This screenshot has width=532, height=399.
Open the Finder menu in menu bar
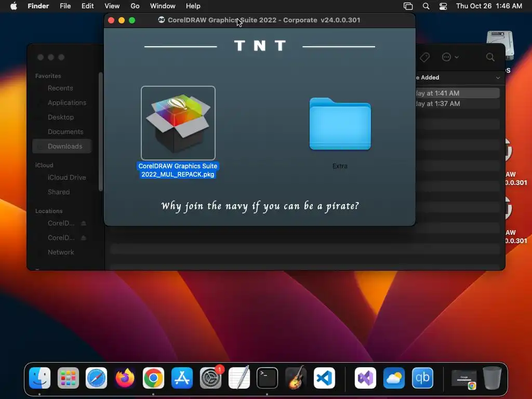pos(38,6)
